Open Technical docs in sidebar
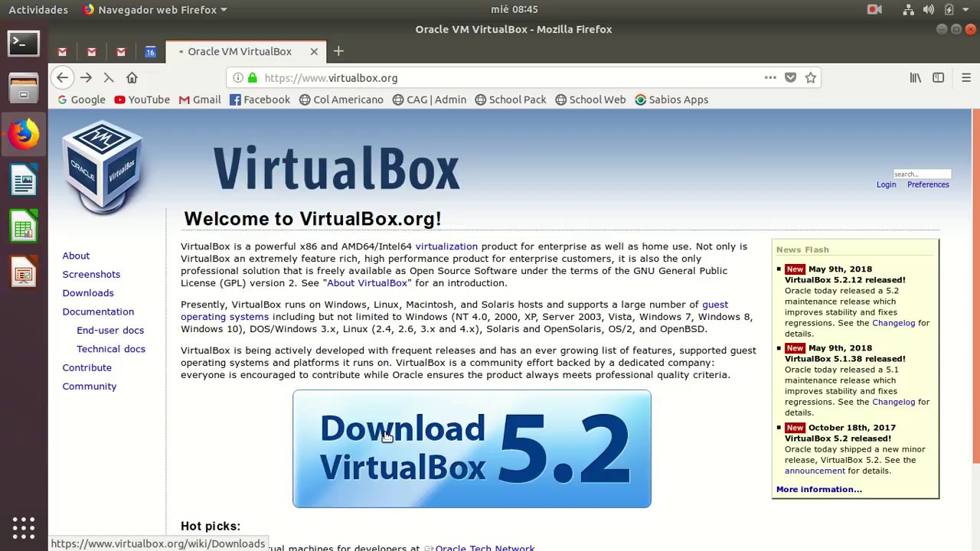The width and height of the screenshot is (980, 551). 111,349
